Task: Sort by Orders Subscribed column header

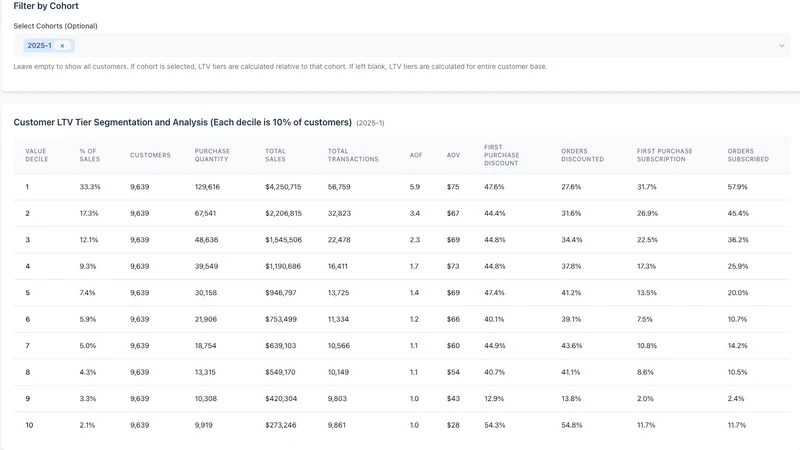Action: (748, 155)
